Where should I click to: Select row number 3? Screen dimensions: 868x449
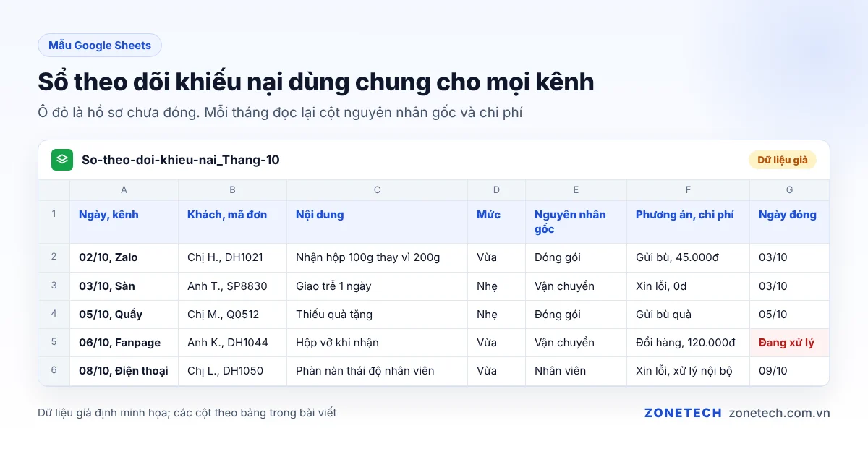tap(54, 286)
